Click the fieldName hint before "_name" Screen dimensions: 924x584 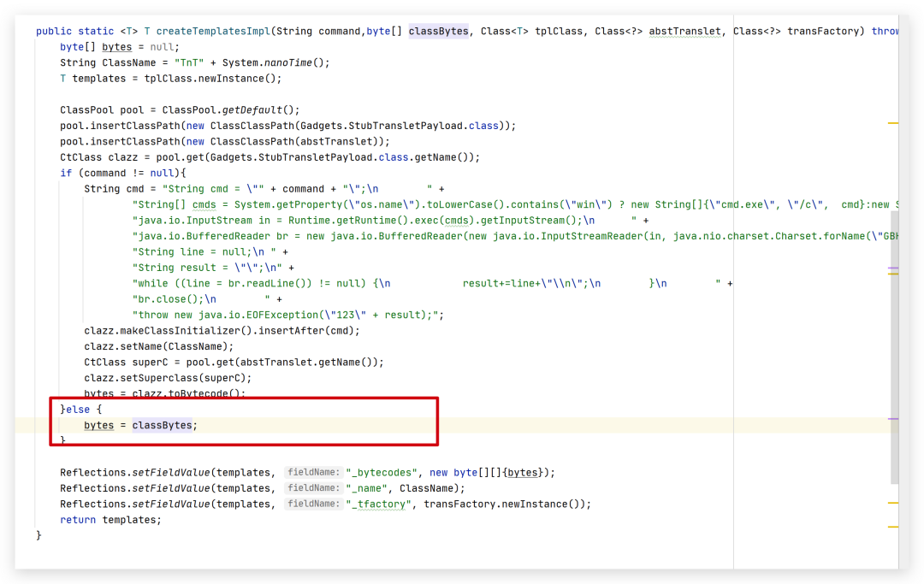pos(313,488)
